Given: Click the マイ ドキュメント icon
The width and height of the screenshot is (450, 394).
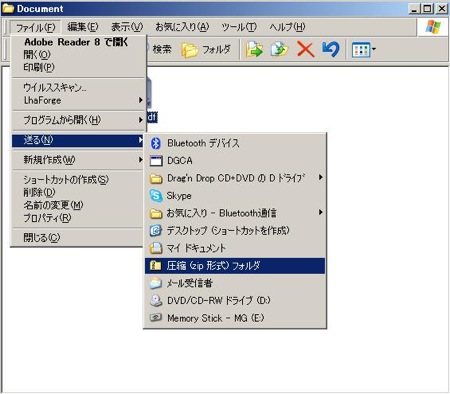Looking at the screenshot, I should click(156, 248).
